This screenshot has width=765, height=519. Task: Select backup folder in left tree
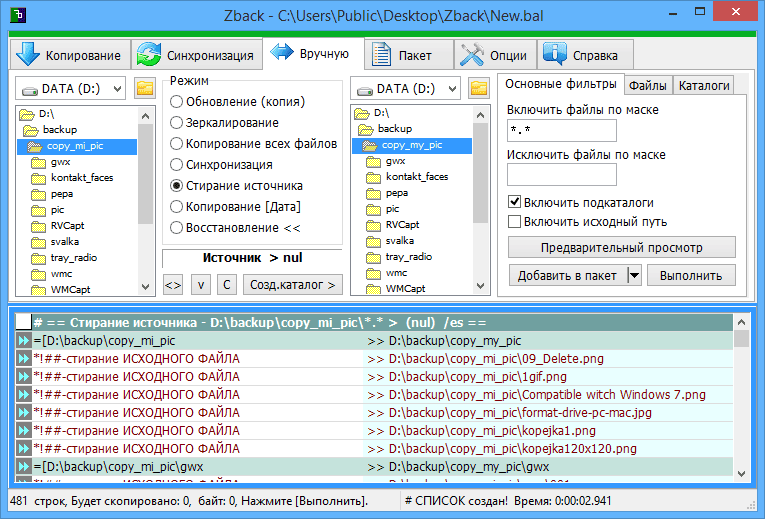point(60,129)
